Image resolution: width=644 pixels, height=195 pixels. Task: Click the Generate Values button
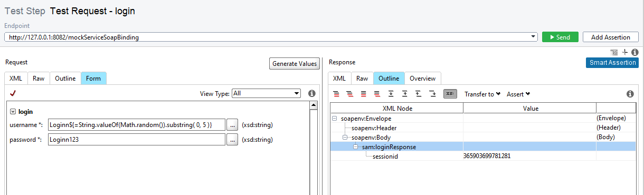click(x=294, y=63)
